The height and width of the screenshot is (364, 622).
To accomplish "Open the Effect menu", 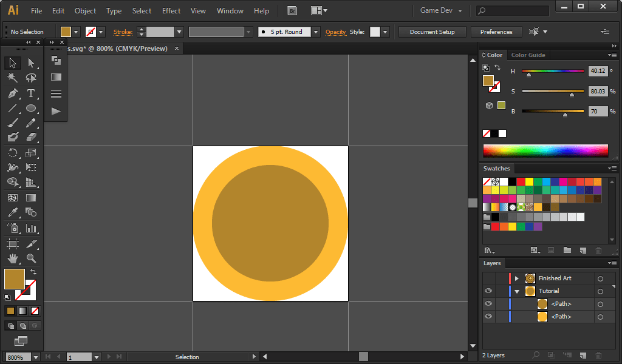I will click(171, 11).
